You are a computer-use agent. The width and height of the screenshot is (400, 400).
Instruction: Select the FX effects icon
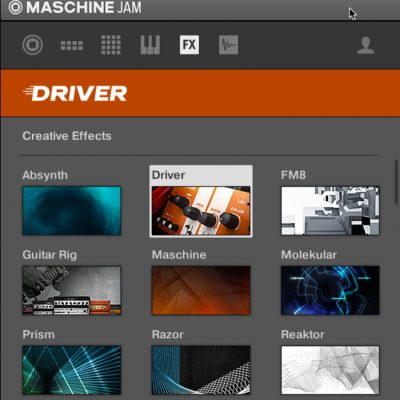point(189,45)
